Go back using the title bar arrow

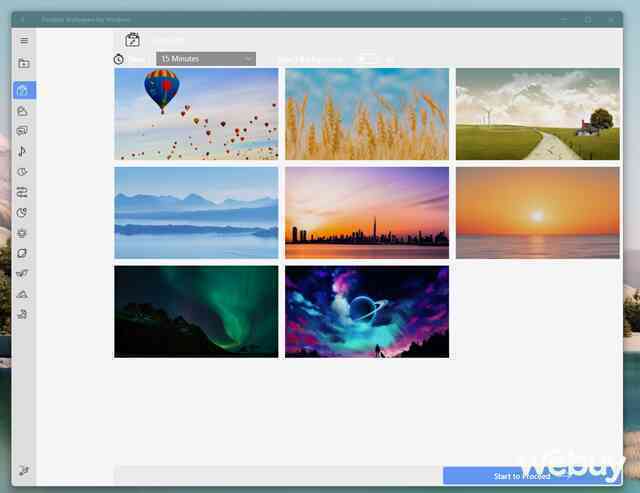pyautogui.click(x=22, y=20)
